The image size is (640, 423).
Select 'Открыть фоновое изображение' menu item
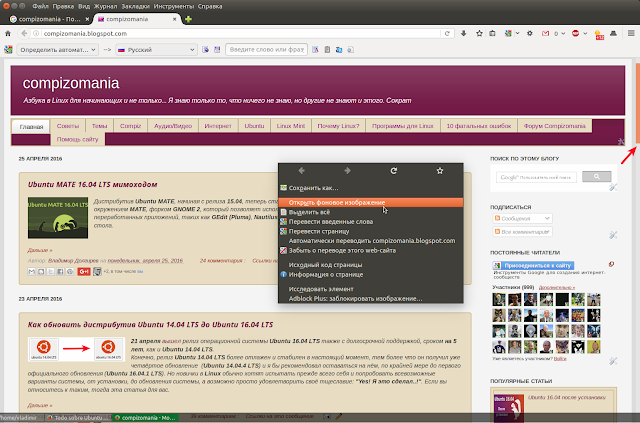tap(371, 203)
